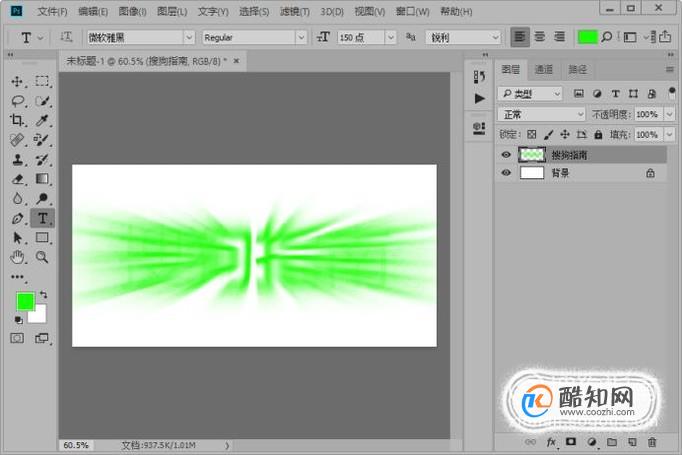Select the Dodge tool
The height and width of the screenshot is (455, 682).
pos(42,198)
